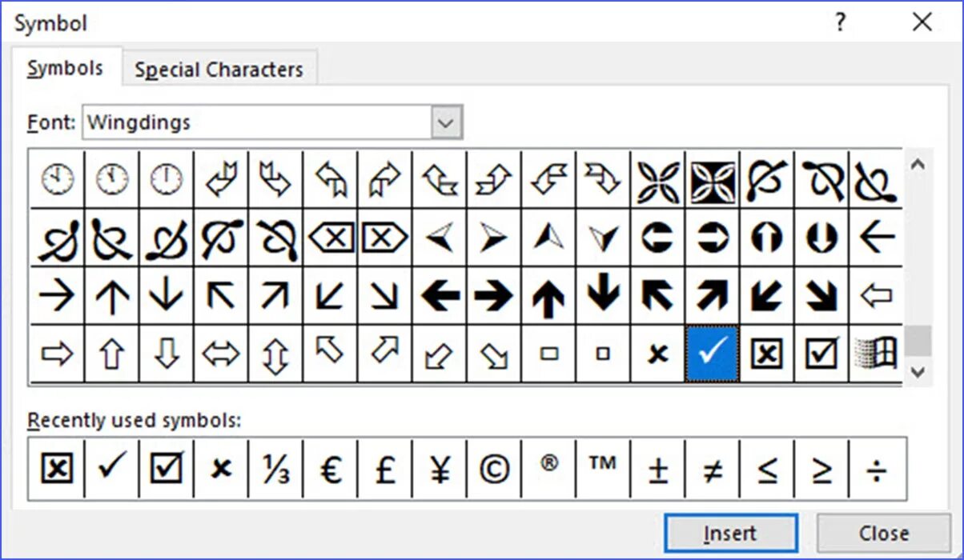
Task: Choose the bold left arrow symbol
Action: pos(440,297)
